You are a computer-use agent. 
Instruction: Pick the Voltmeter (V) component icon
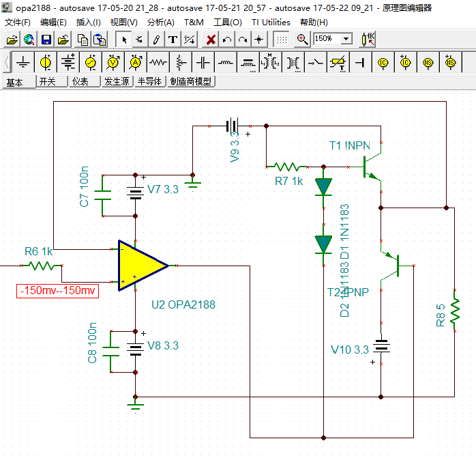click(113, 63)
